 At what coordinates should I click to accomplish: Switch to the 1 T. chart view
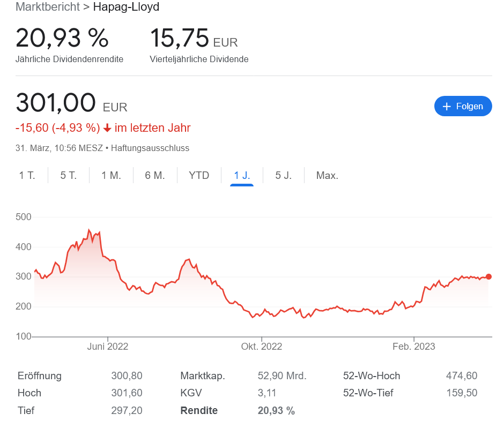27,175
